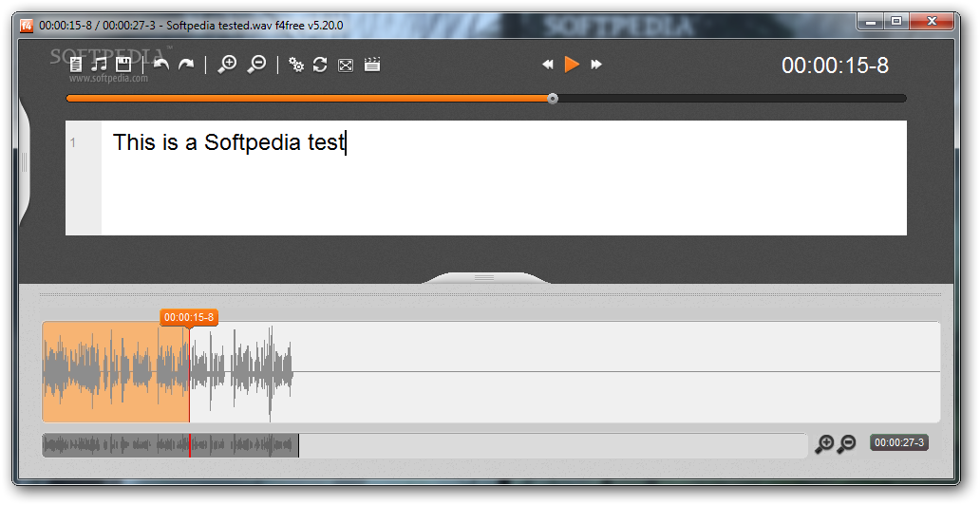The width and height of the screenshot is (980, 505).
Task: Click the center pane divider handle tab
Action: (x=485, y=277)
